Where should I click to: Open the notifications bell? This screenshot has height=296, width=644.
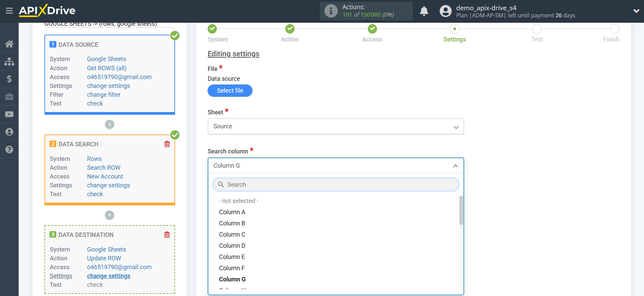coord(424,11)
